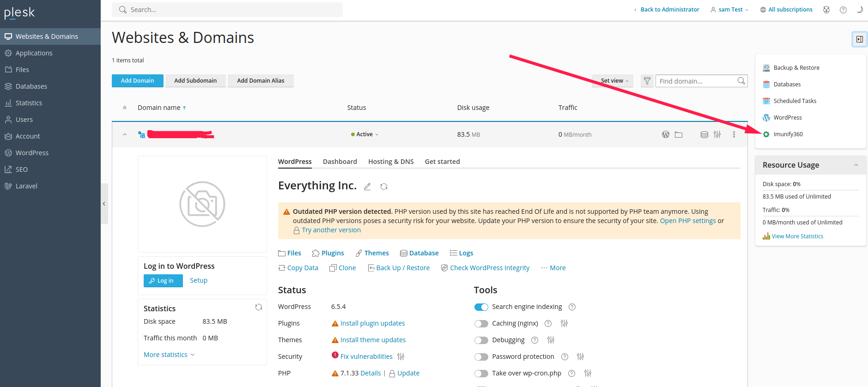Open Password protection settings sliders icon
The image size is (868, 387).
581,357
